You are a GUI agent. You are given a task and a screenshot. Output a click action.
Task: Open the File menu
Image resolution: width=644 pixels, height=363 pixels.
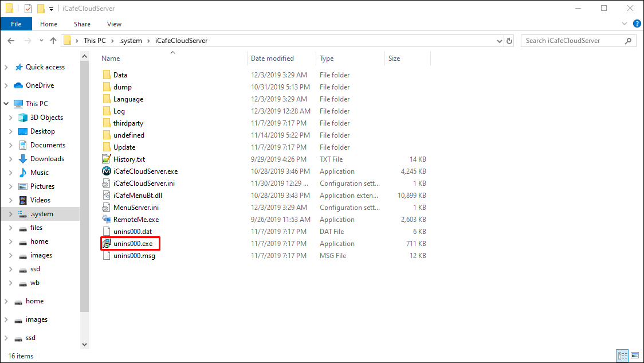[x=16, y=24]
